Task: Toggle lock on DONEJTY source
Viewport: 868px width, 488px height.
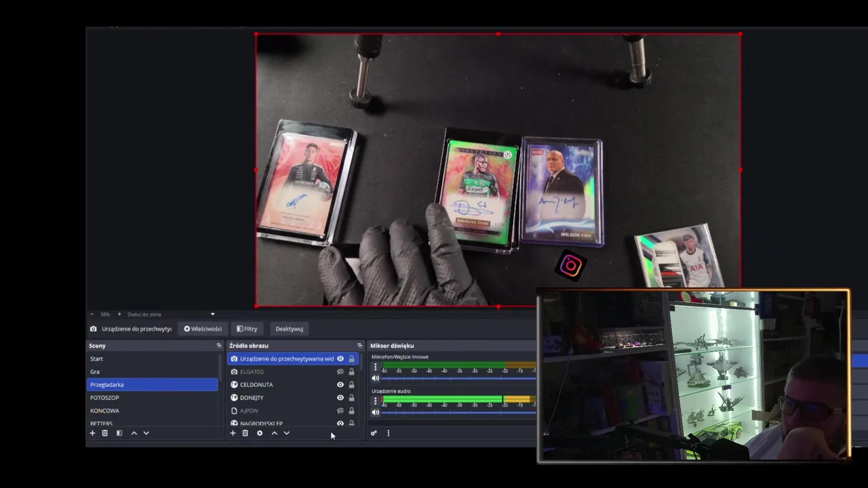Action: (351, 397)
